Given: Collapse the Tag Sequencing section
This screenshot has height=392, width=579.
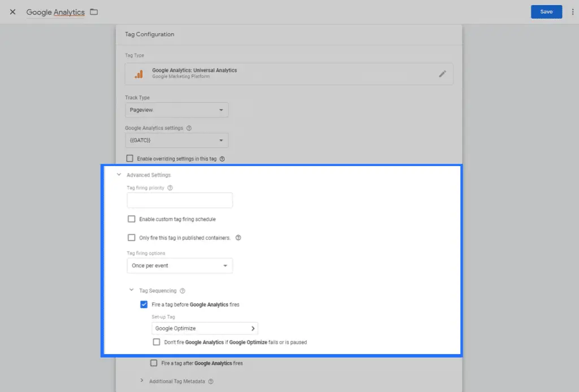Looking at the screenshot, I should point(131,290).
